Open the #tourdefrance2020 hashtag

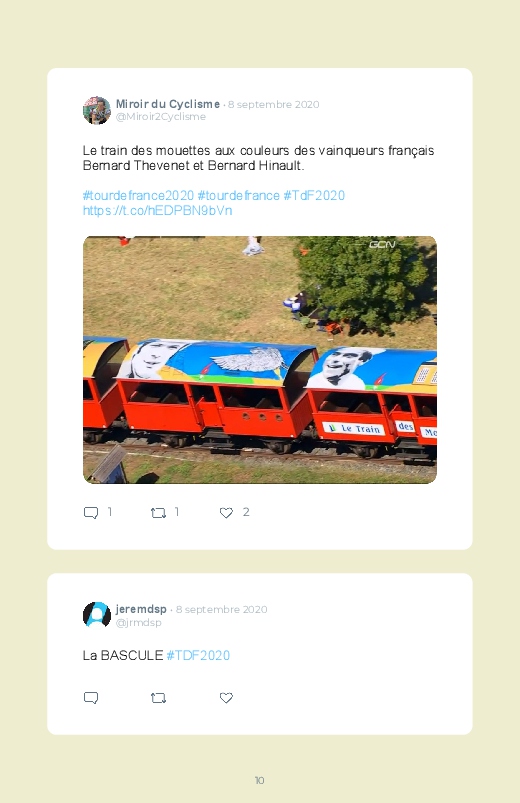pos(138,196)
